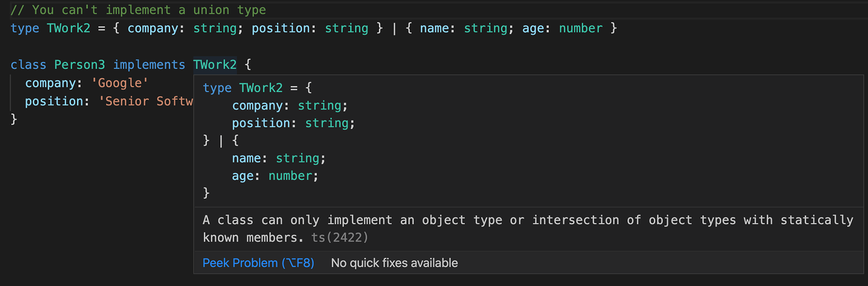Click the ts(2422) error code
This screenshot has width=868, height=286.
click(x=339, y=238)
